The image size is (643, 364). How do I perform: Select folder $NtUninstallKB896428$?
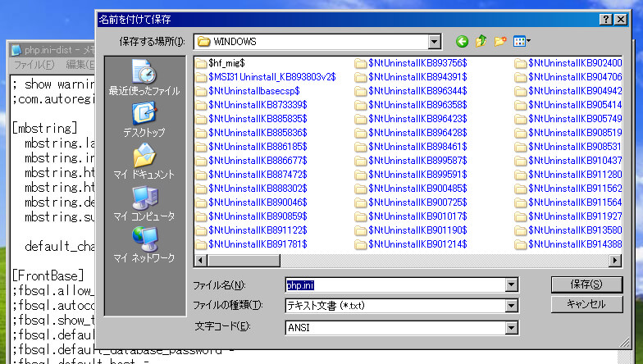(412, 133)
